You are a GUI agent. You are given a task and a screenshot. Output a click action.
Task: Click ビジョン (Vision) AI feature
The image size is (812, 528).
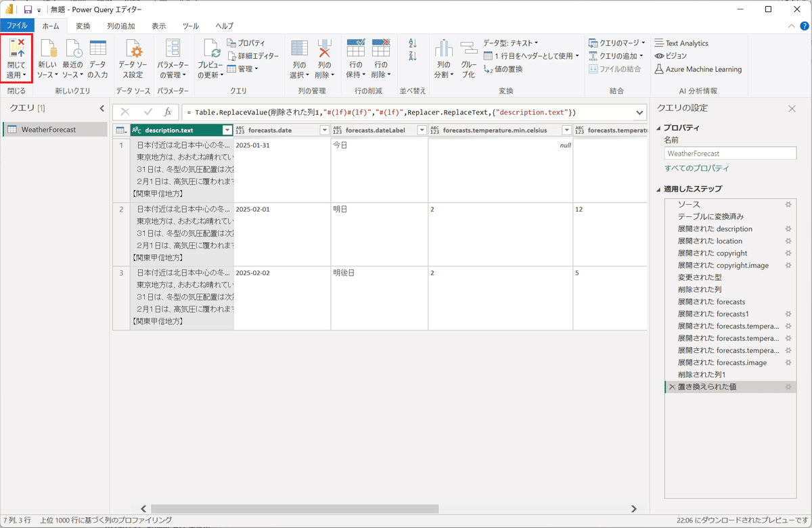671,55
